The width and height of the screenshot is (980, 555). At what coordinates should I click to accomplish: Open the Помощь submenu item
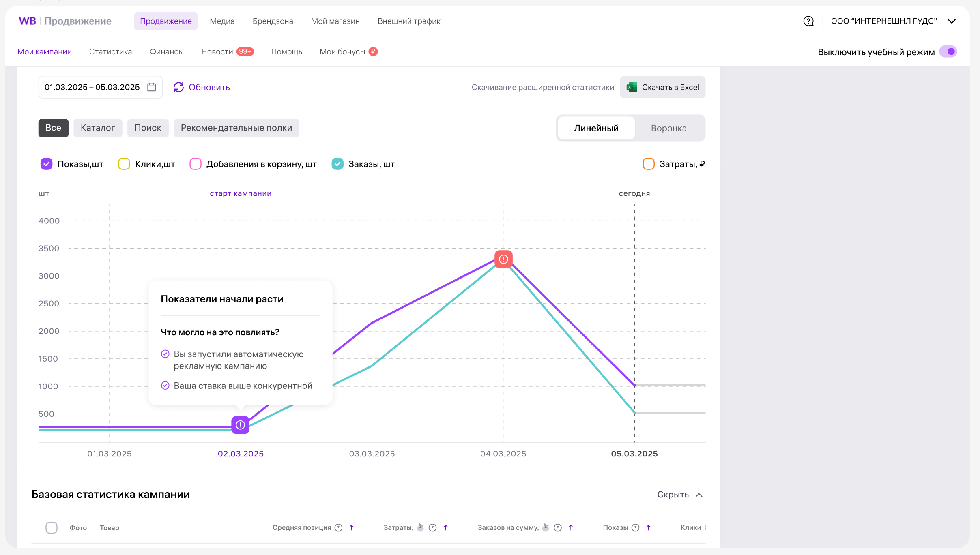287,51
